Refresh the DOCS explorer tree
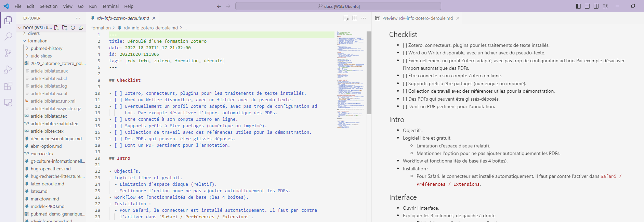Screen dimensions: 644x222 pyautogui.click(x=73, y=28)
